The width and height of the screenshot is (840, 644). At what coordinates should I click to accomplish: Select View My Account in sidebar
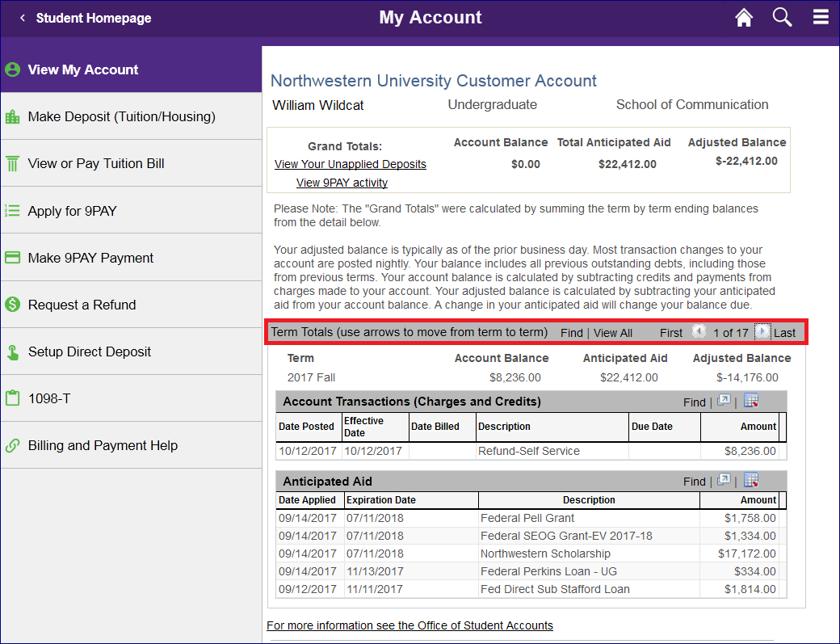[x=131, y=69]
